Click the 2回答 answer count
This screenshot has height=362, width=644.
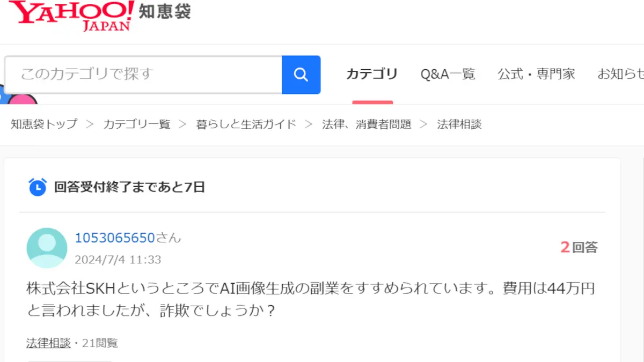tap(579, 247)
